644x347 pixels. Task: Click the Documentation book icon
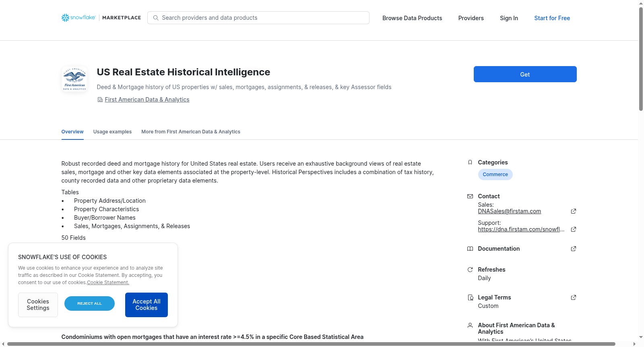click(x=470, y=249)
